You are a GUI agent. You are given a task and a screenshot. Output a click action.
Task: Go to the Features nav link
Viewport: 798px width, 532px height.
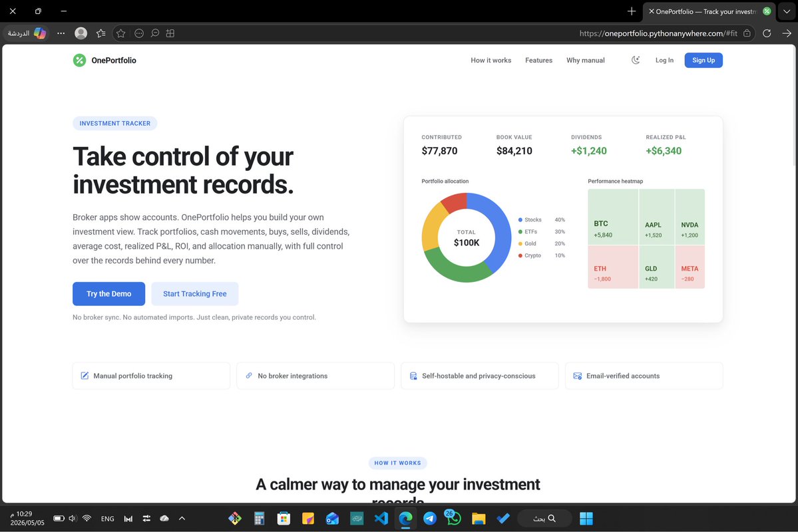538,60
